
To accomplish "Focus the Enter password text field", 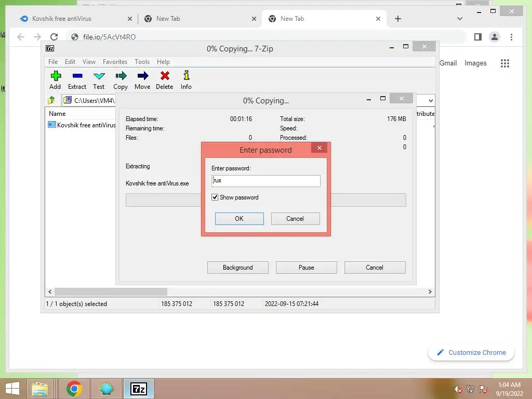I will (x=265, y=181).
